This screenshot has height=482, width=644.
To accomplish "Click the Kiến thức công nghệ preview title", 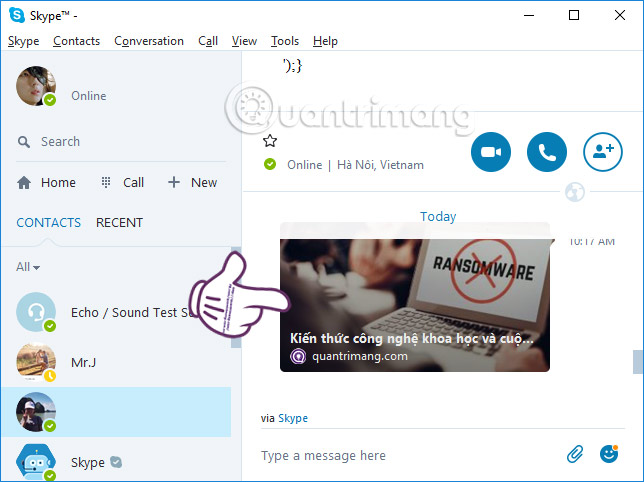I will tap(412, 338).
